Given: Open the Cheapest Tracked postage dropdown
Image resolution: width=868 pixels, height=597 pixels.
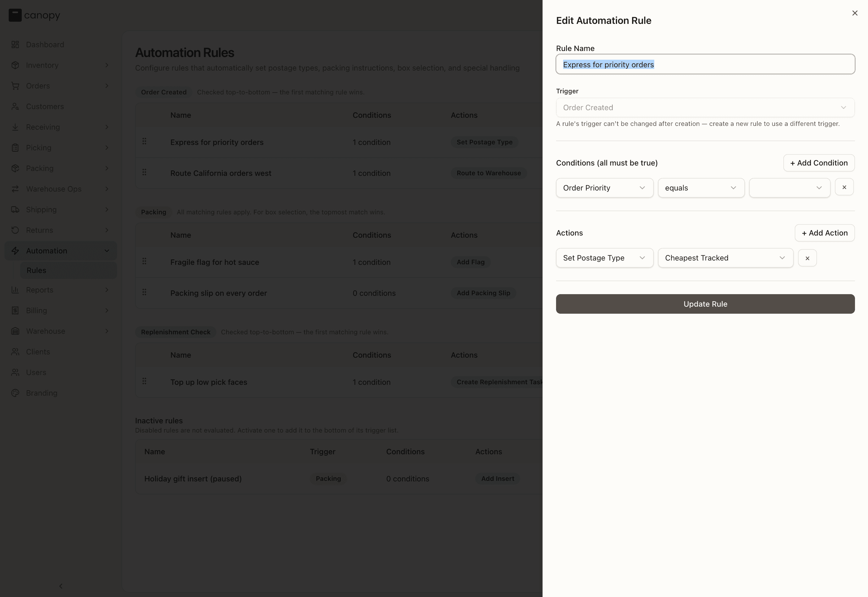Looking at the screenshot, I should pos(725,258).
